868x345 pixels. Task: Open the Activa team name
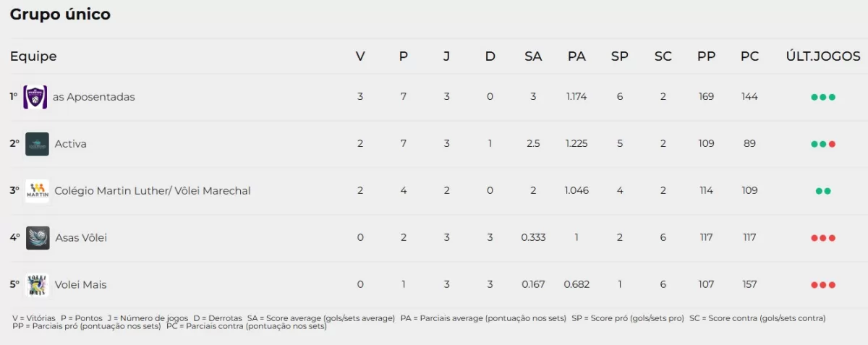pos(71,144)
